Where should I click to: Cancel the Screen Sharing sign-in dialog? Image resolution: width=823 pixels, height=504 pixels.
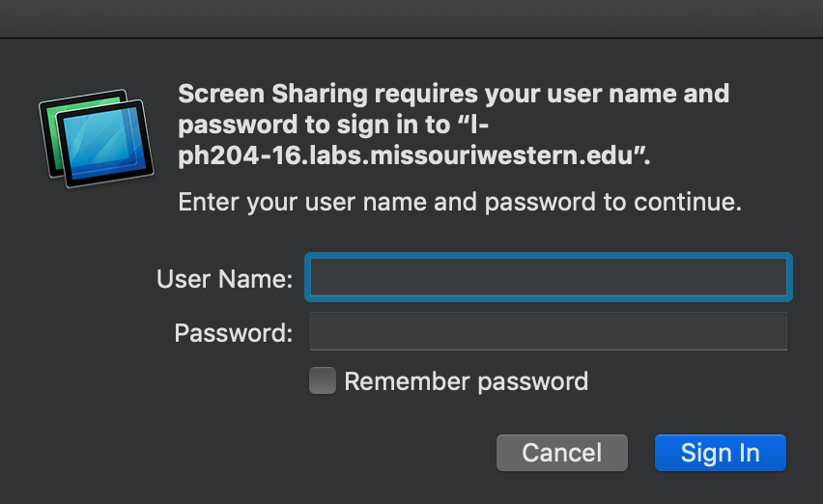click(x=561, y=453)
